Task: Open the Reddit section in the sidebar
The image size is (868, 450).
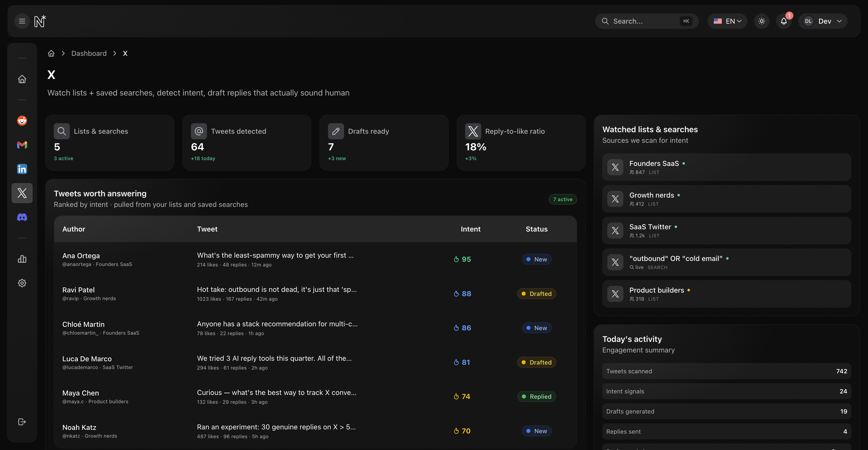Action: pyautogui.click(x=22, y=120)
